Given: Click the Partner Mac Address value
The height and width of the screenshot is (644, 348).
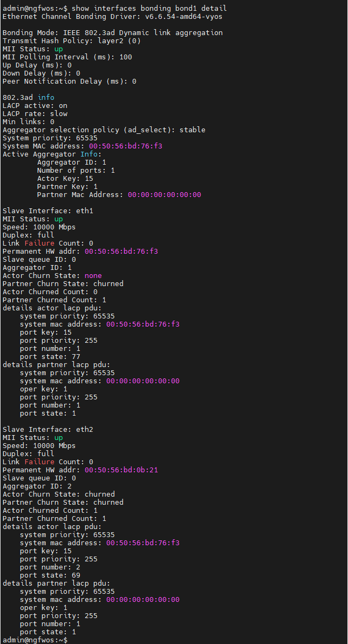Looking at the screenshot, I should coord(164,194).
